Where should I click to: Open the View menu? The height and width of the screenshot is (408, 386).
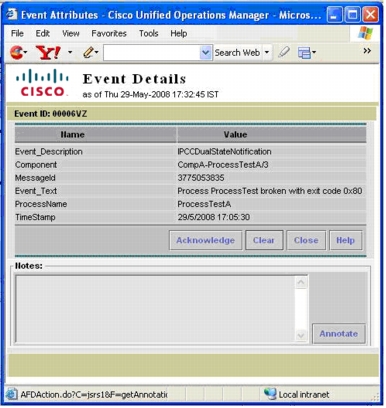[x=71, y=33]
